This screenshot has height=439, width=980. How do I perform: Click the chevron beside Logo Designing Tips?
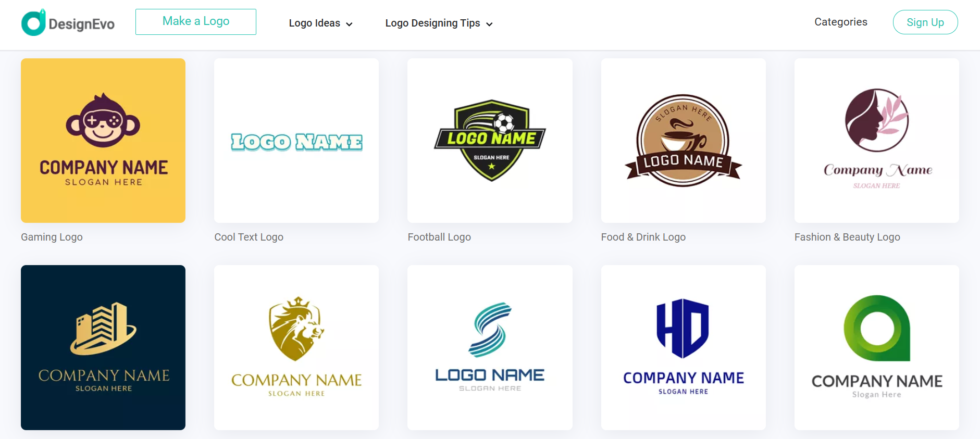489,24
